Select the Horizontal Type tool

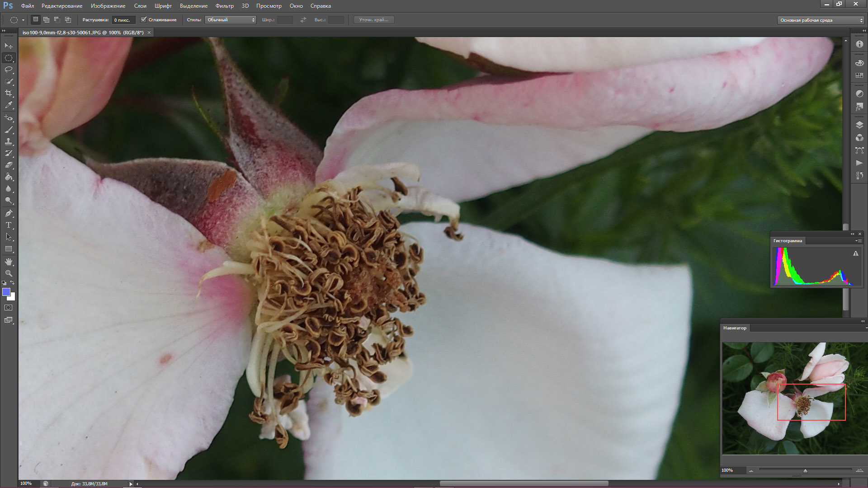pyautogui.click(x=9, y=225)
